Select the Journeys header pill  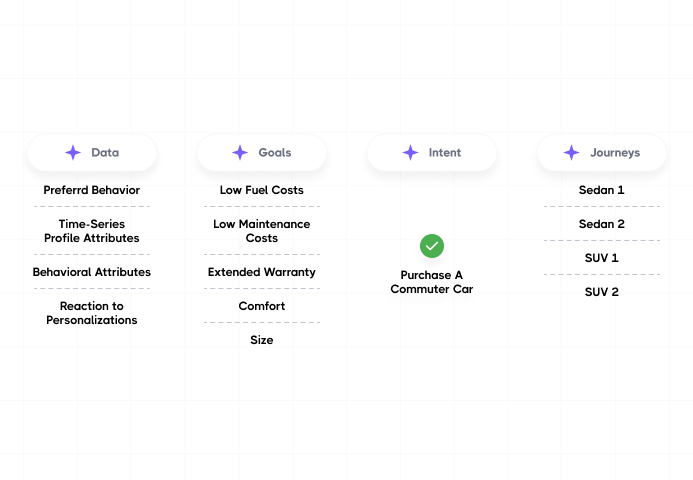click(602, 153)
